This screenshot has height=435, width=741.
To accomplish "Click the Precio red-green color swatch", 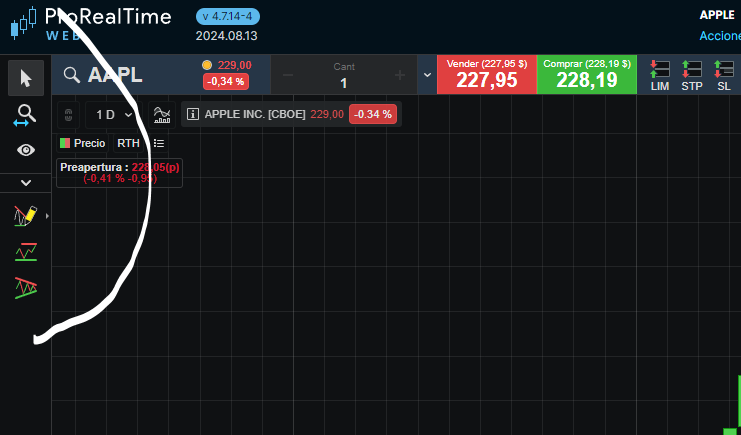I will tap(65, 143).
